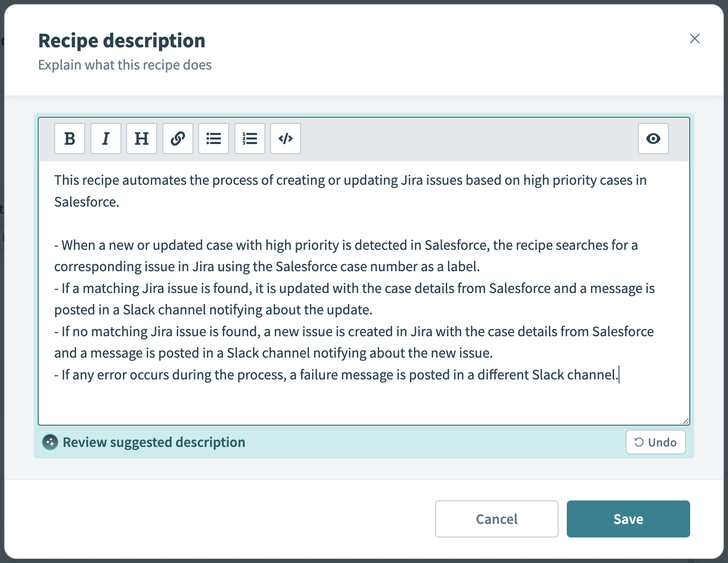Insert a hyperlink with the link icon
The width and height of the screenshot is (728, 563).
[178, 139]
